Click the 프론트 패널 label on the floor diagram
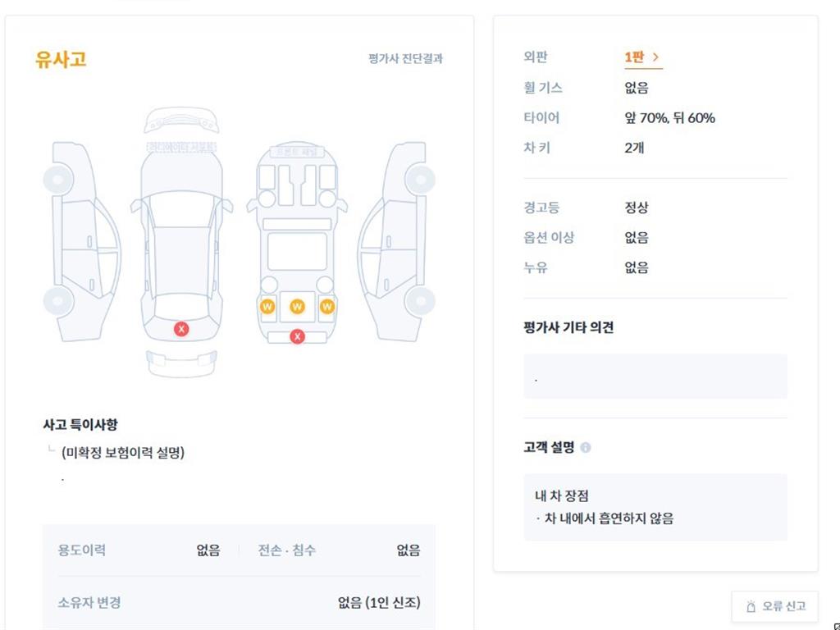Screen dimensions: 840x630 (297, 150)
